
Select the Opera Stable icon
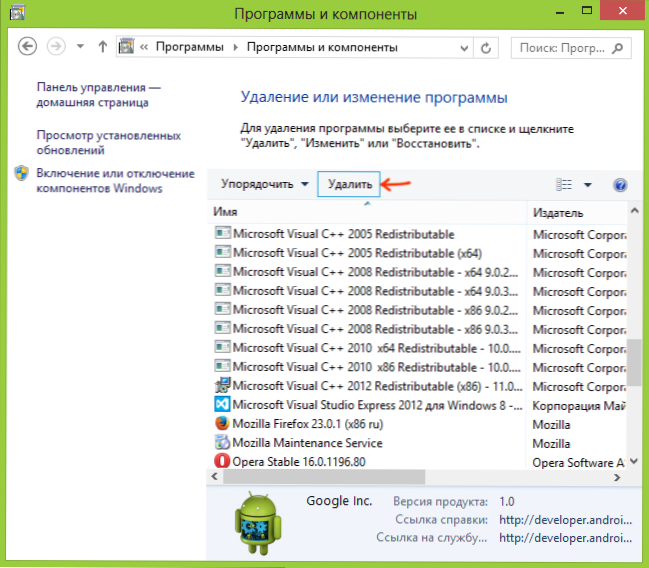tap(222, 461)
